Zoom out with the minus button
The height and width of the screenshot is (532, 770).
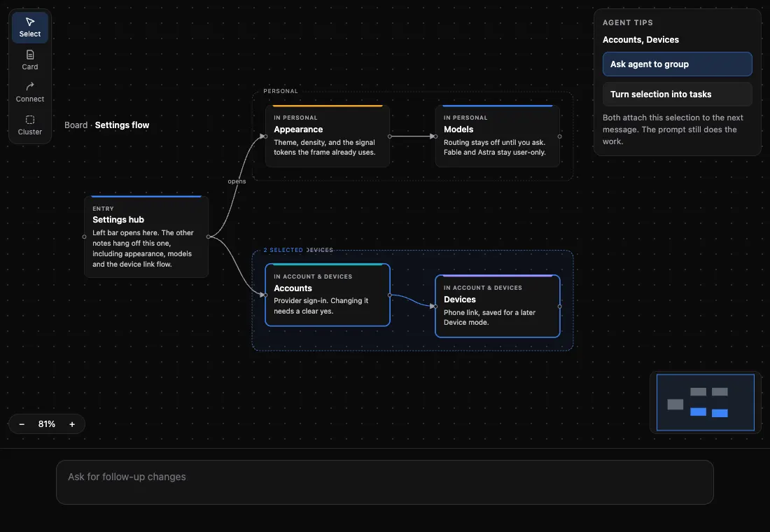(22, 424)
